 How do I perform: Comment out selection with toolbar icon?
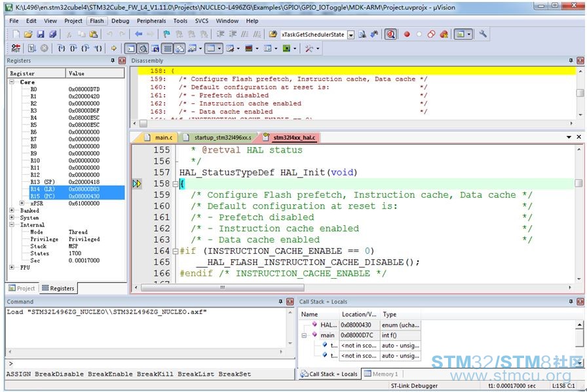click(x=245, y=35)
